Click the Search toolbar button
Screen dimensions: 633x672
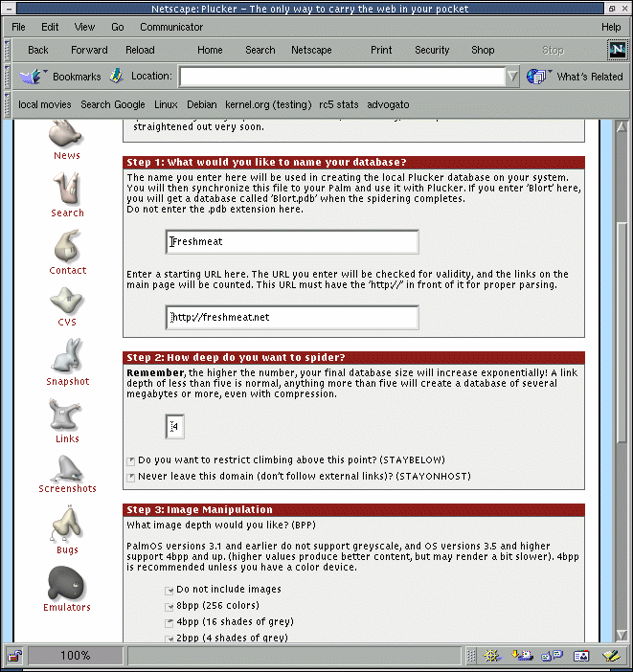(260, 50)
